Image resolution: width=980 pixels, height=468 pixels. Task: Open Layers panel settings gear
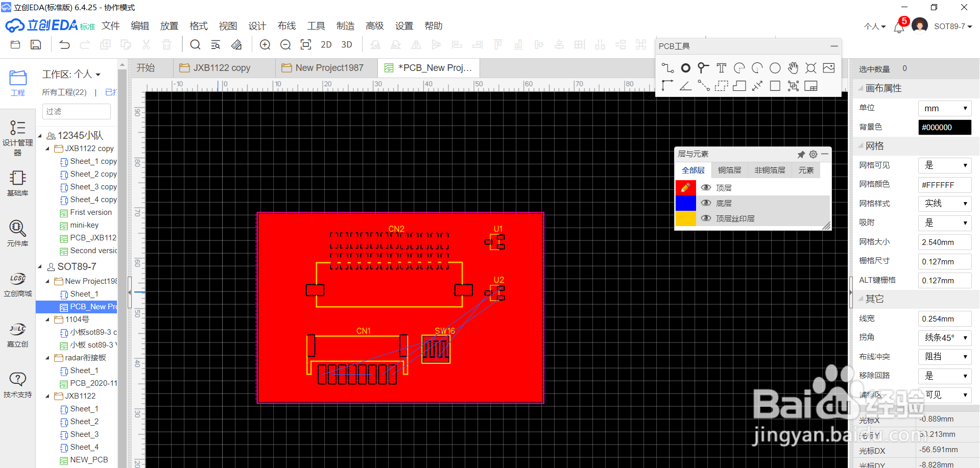813,154
